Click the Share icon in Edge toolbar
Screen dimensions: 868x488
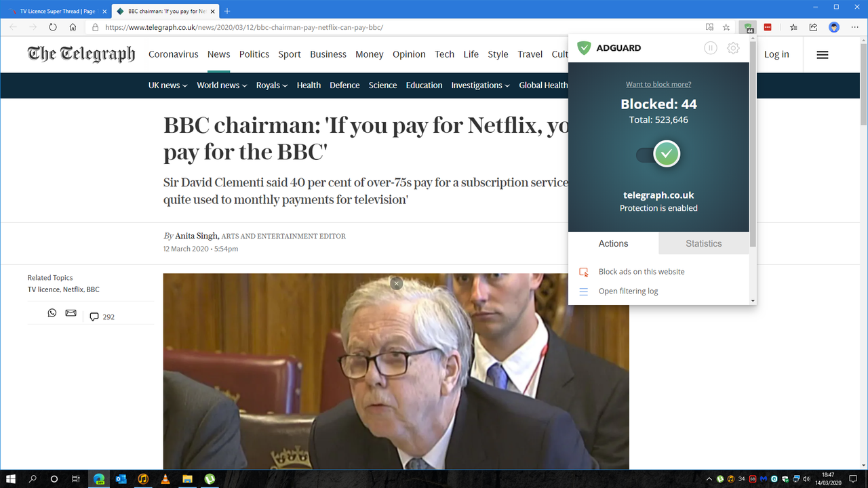pyautogui.click(x=813, y=28)
